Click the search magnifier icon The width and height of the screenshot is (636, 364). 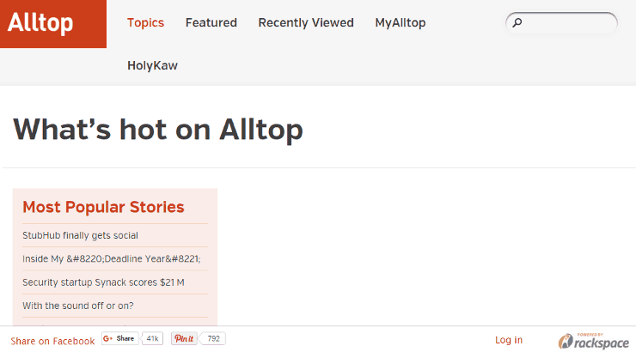(x=517, y=22)
